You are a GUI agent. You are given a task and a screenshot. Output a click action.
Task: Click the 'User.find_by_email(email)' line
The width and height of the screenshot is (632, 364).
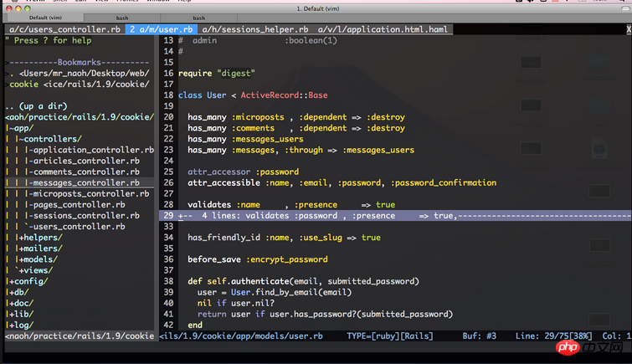tap(275, 292)
